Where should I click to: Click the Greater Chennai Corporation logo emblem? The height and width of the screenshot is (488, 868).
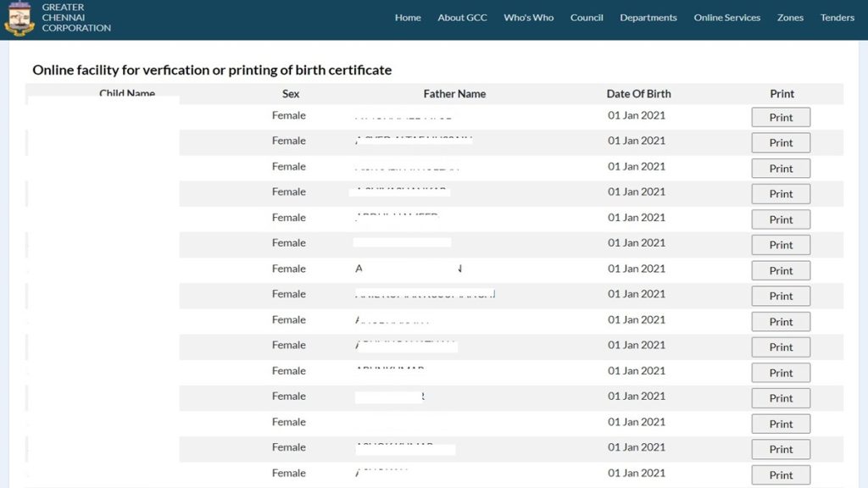coord(19,19)
